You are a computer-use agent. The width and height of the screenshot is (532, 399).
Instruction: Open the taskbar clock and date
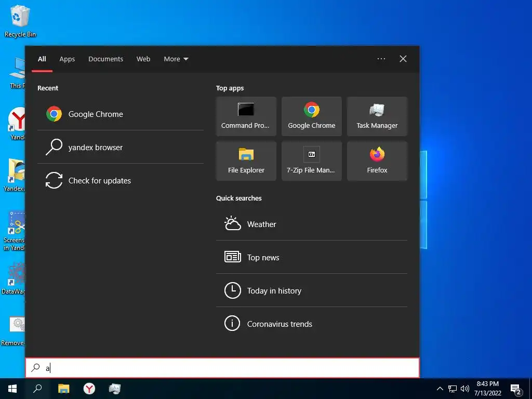click(487, 389)
